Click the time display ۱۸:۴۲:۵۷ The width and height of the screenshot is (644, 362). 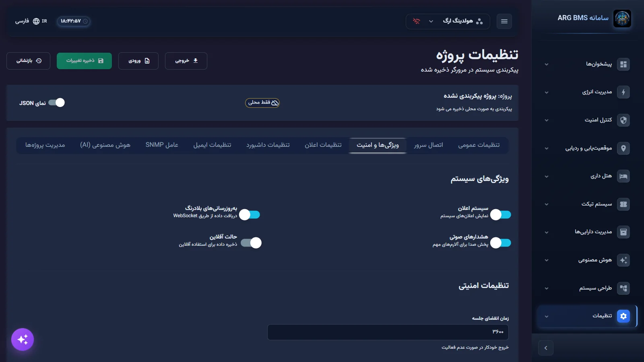point(71,21)
